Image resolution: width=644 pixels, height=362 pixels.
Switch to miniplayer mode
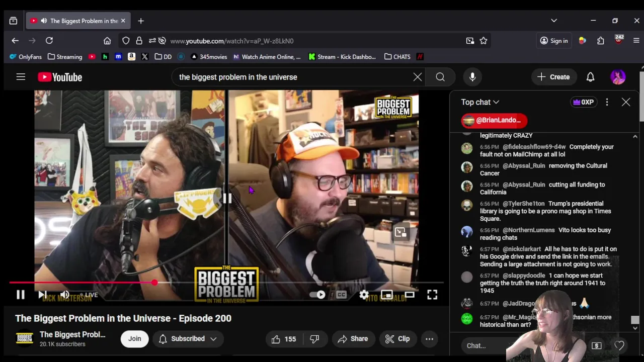tap(386, 295)
